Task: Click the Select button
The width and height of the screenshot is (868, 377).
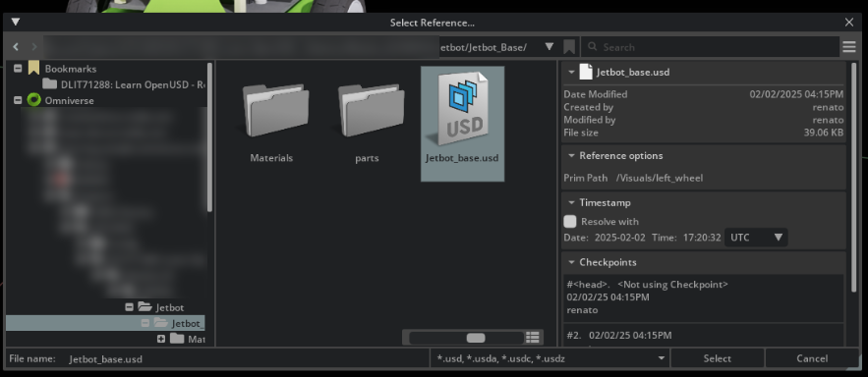Action: tap(717, 358)
